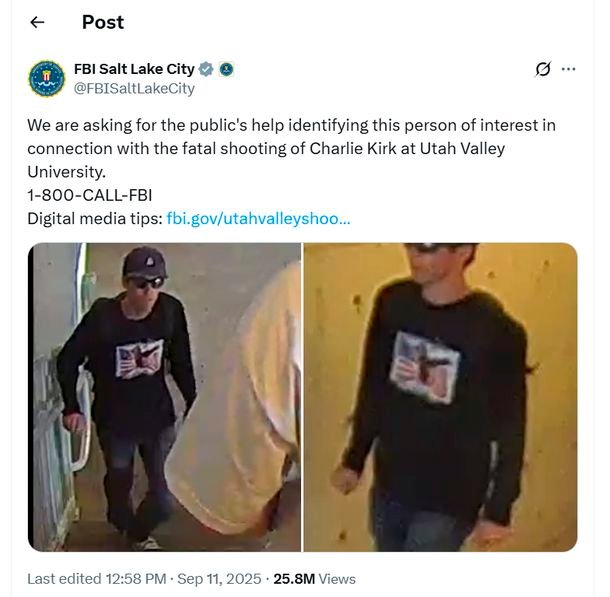Click the Last edited label
The height and width of the screenshot is (597, 610).
click(x=65, y=579)
